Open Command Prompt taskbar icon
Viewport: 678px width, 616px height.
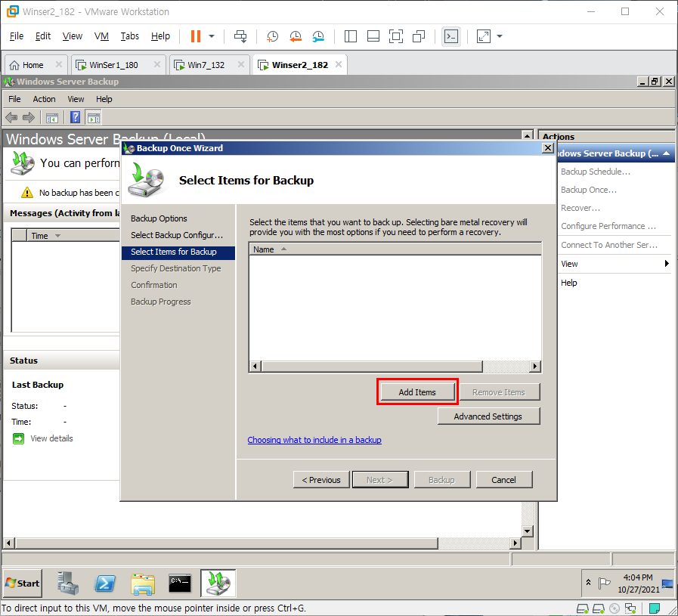(180, 583)
